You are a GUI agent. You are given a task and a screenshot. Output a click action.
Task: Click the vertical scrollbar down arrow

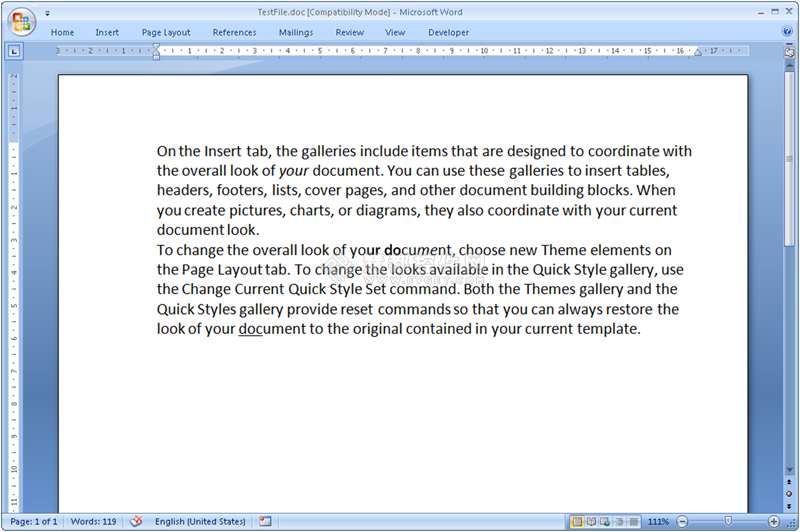tap(789, 470)
